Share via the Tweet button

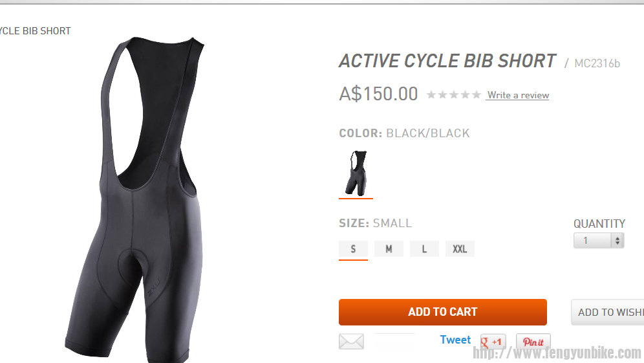(x=455, y=340)
